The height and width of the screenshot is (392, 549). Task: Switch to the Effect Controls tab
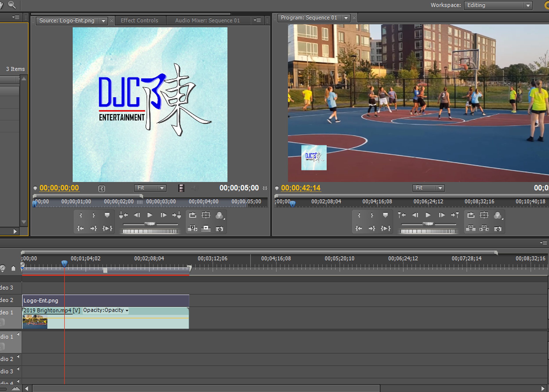tap(139, 20)
